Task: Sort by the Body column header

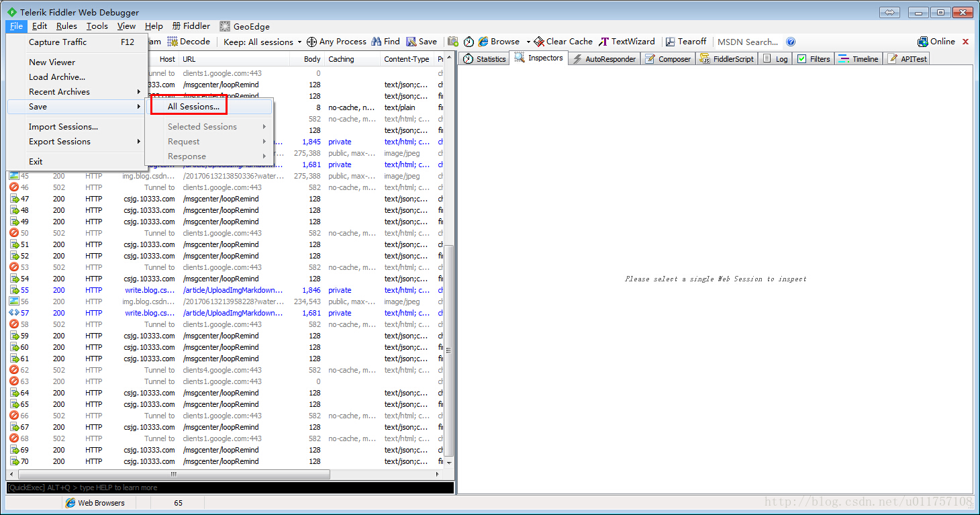Action: 307,59
